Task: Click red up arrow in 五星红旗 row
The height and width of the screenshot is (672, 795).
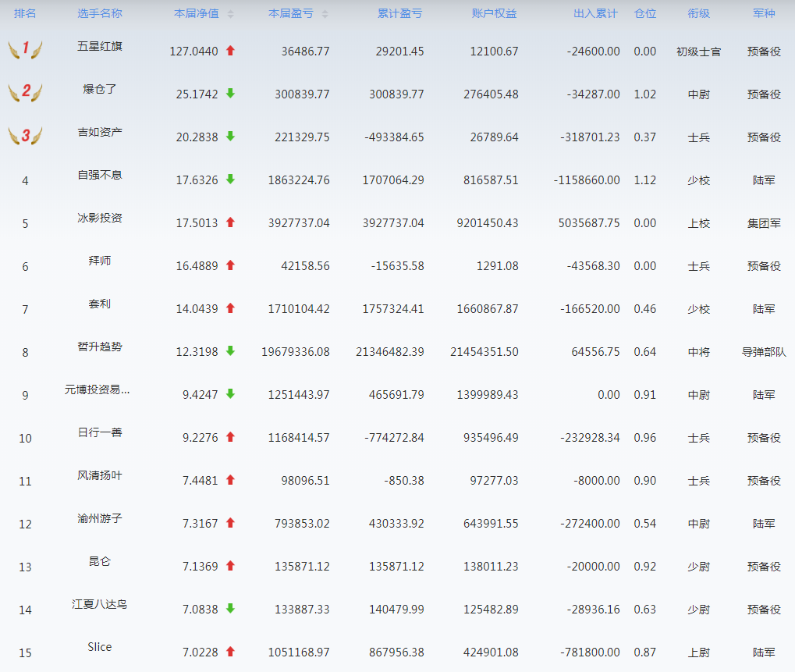Action: point(231,50)
